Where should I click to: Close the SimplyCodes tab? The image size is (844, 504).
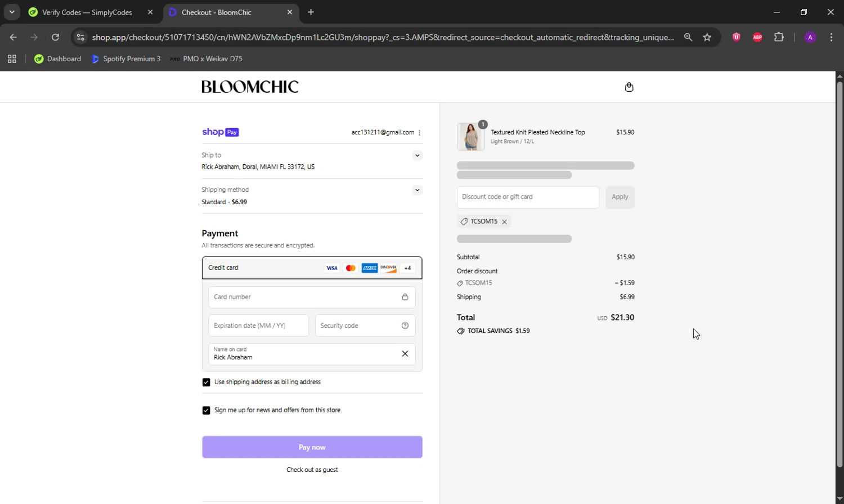(150, 12)
